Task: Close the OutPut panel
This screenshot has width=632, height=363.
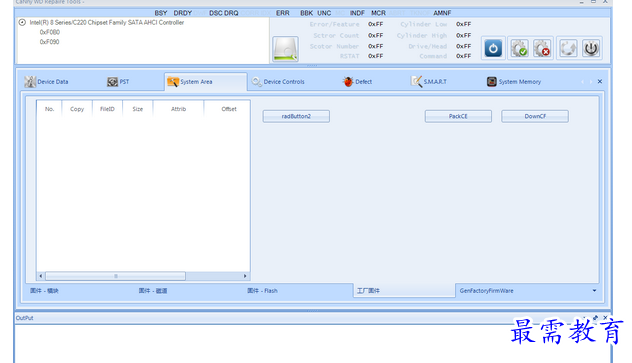Action: (605, 318)
